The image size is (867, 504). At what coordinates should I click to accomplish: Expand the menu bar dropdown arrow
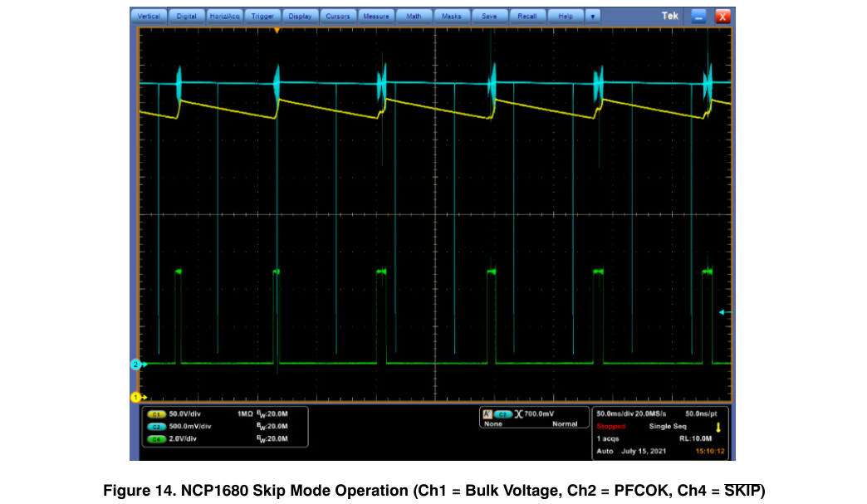tap(593, 16)
